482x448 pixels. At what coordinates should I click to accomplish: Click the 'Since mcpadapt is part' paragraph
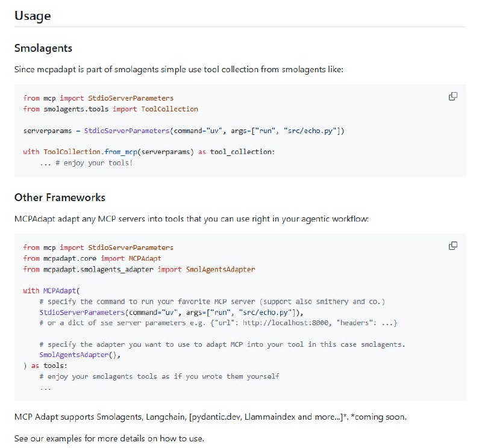(178, 69)
